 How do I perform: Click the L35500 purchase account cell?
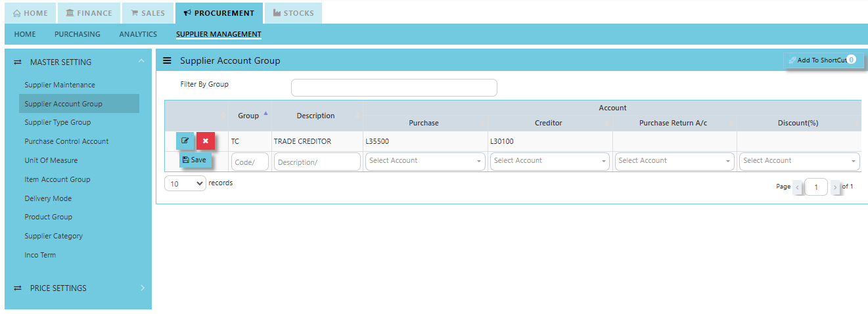click(425, 141)
